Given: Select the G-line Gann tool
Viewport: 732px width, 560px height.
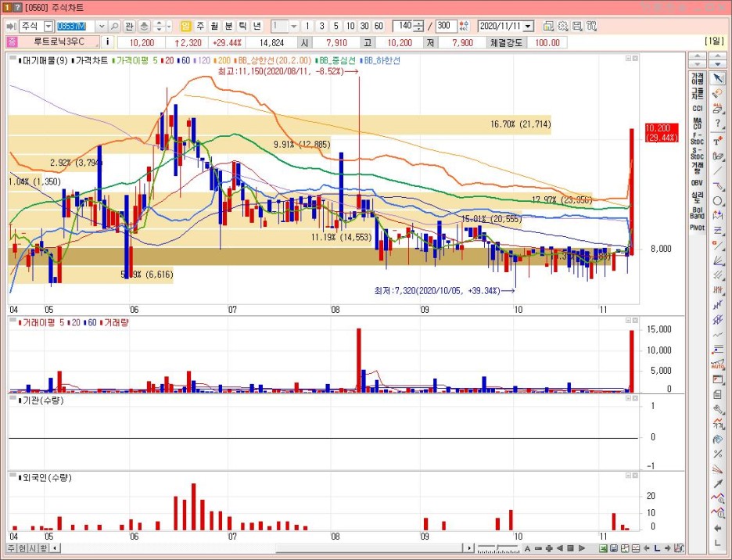Looking at the screenshot, I should click(718, 246).
